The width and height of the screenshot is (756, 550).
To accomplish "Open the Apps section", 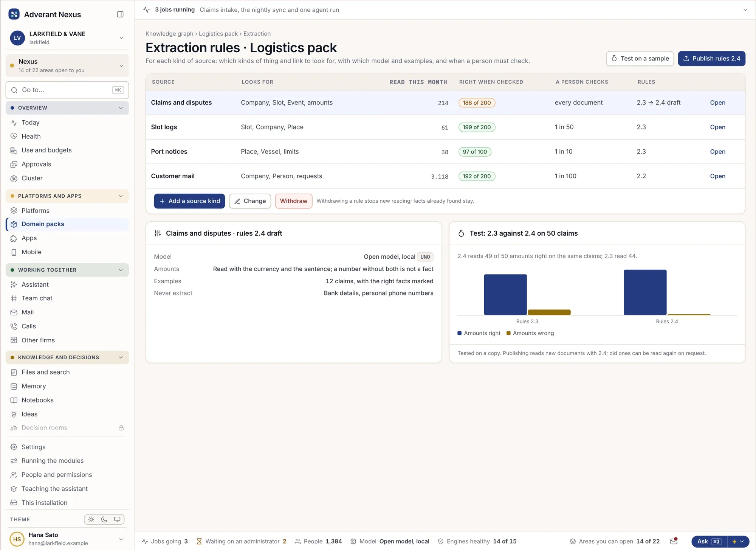I will [29, 238].
